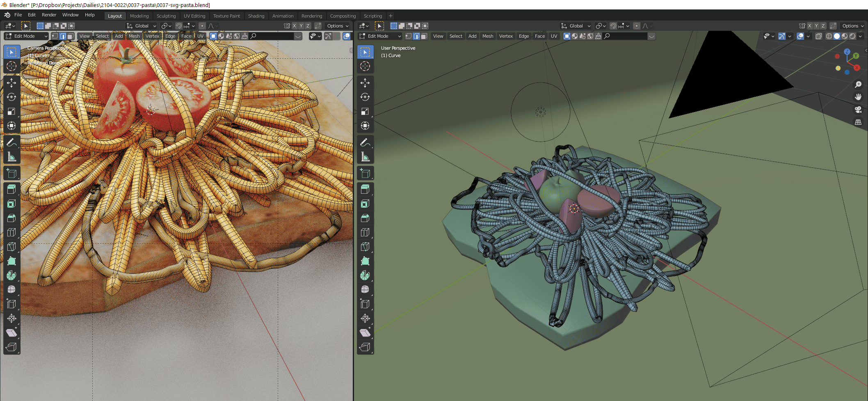This screenshot has height=401, width=868.
Task: Open Global transform orientation dropdown in right viewport
Action: click(x=576, y=26)
